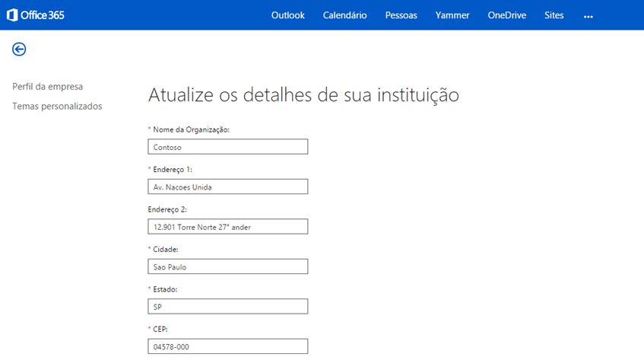Click into the Endereço 2 field

228,227
